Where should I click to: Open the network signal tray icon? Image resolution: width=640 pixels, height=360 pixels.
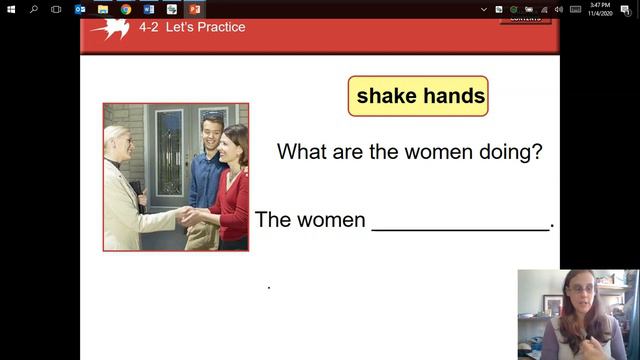click(x=544, y=9)
